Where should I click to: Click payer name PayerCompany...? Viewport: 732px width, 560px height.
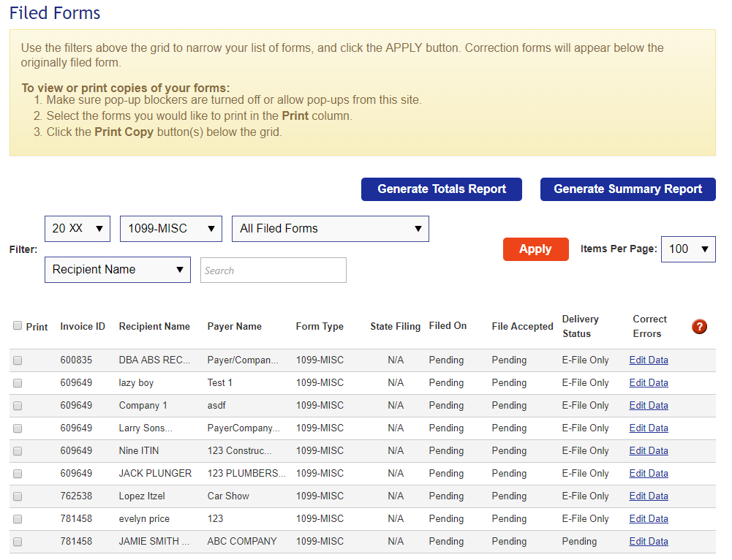[244, 428]
